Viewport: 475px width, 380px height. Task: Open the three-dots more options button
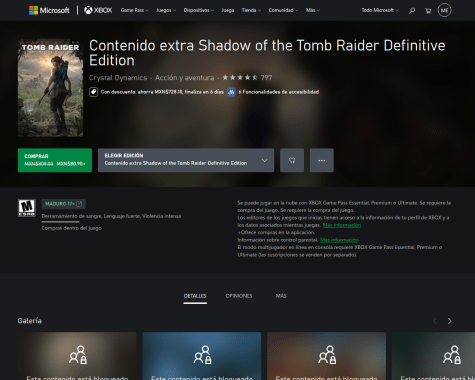322,160
